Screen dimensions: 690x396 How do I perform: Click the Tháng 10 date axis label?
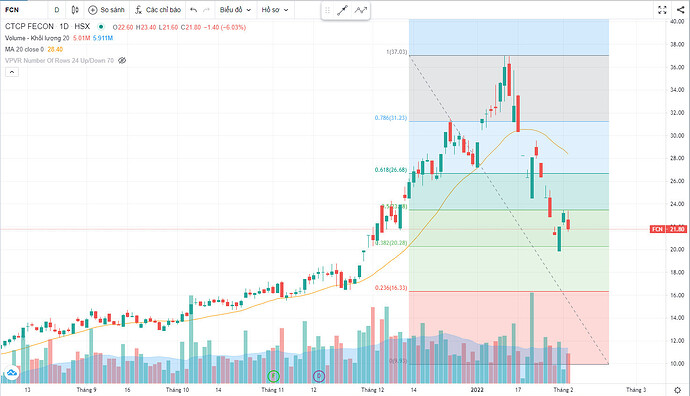click(177, 390)
